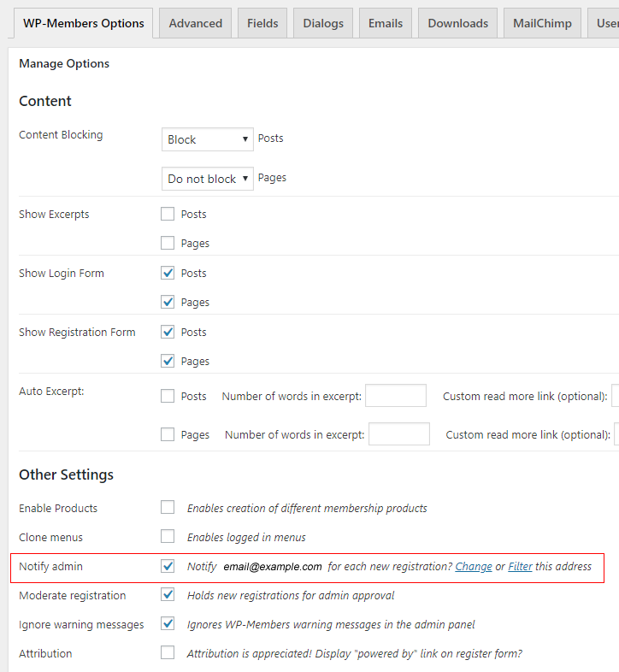Switch to the Downloads tab
619x672 pixels.
click(458, 23)
